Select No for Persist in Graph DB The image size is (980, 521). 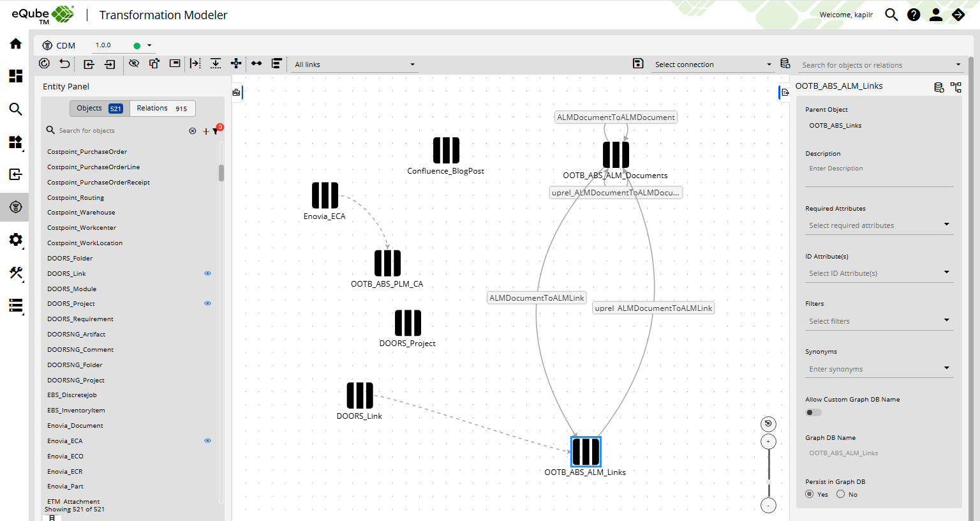840,494
